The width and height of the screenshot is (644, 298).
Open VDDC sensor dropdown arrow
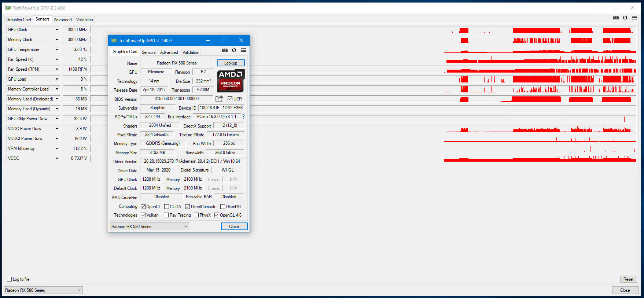pos(57,158)
